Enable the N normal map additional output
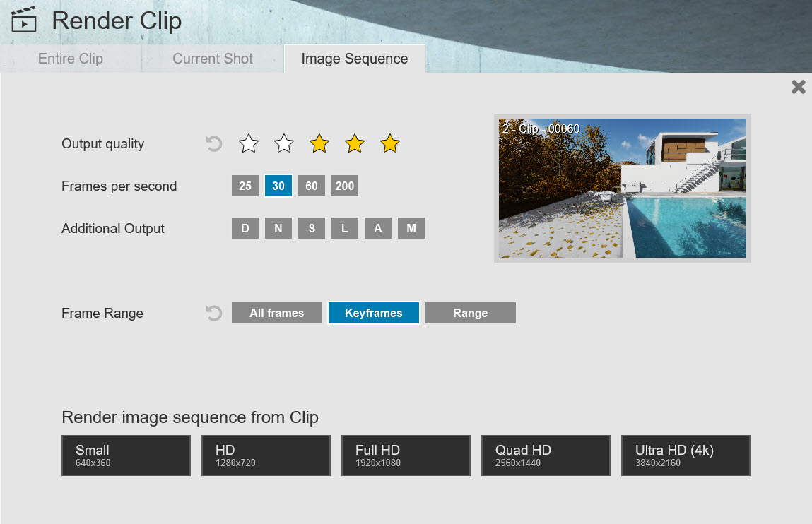Screen dimensions: 812x524 point(278,228)
